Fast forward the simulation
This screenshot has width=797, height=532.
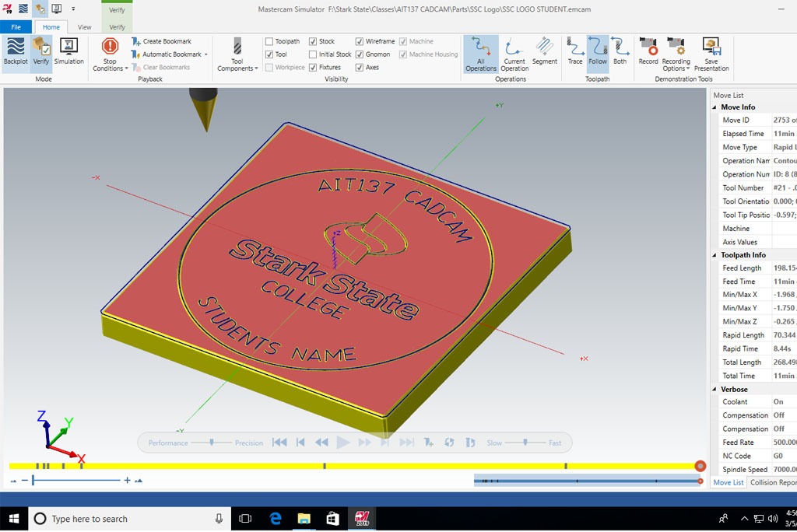(x=364, y=443)
